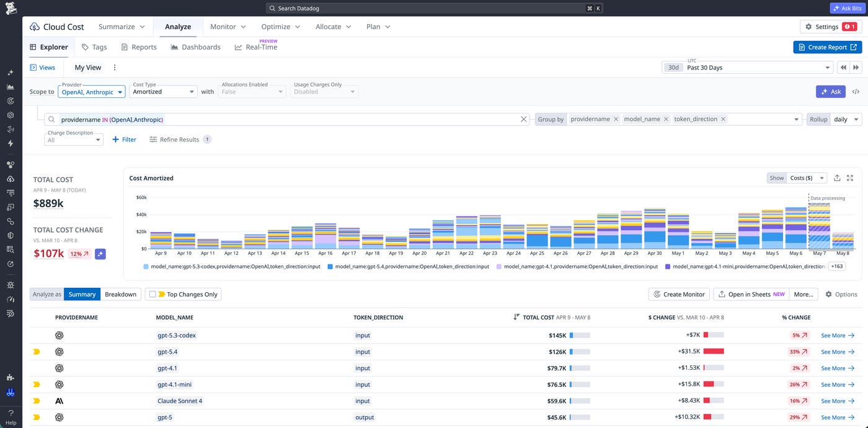This screenshot has width=868, height=428.
Task: Open the lightning bolt sidebar icon
Action: pos(11,143)
